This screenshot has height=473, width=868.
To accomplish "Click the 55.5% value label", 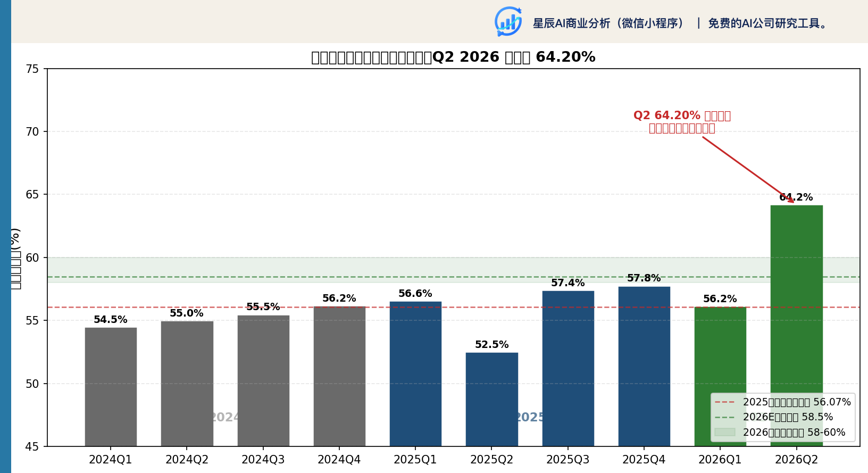I will click(x=263, y=307).
